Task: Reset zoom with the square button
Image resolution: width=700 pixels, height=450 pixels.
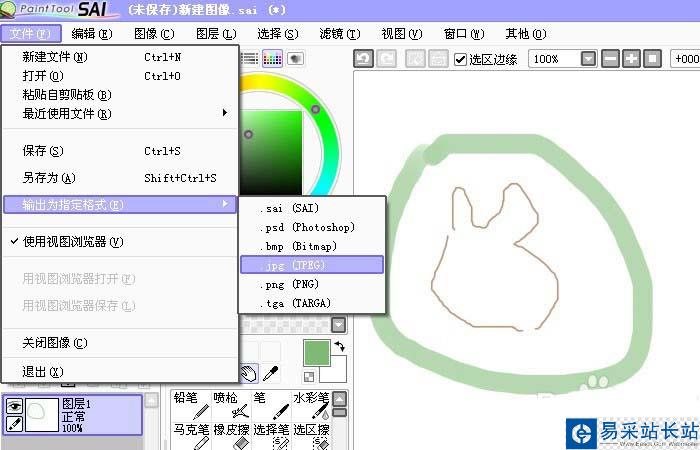Action: (x=652, y=59)
